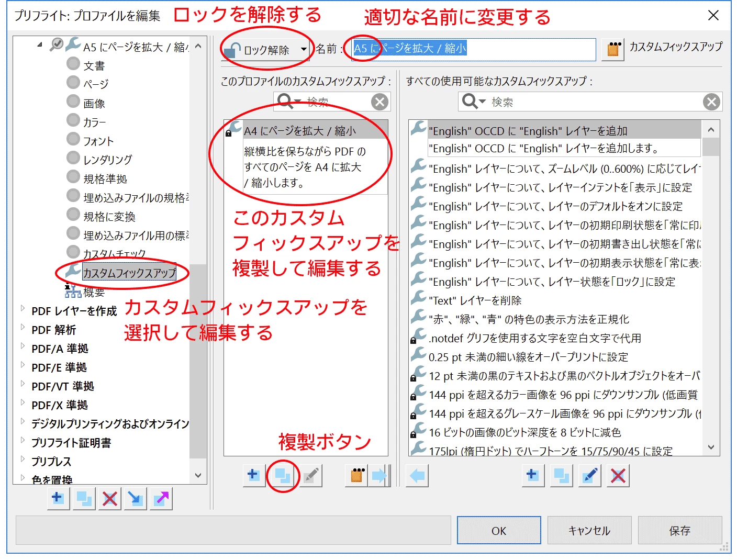Image resolution: width=737 pixels, height=560 pixels.
Task: Select the カラー category in the profile tree
Action: (x=95, y=122)
